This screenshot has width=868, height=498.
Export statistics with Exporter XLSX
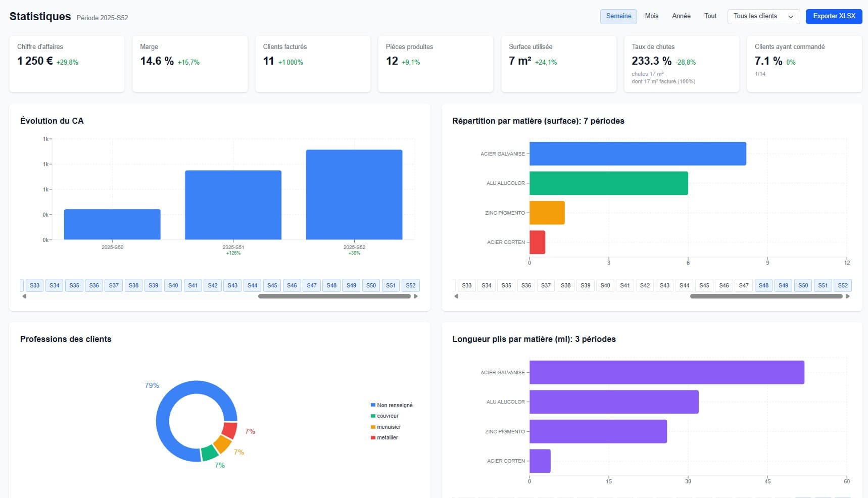coord(834,16)
